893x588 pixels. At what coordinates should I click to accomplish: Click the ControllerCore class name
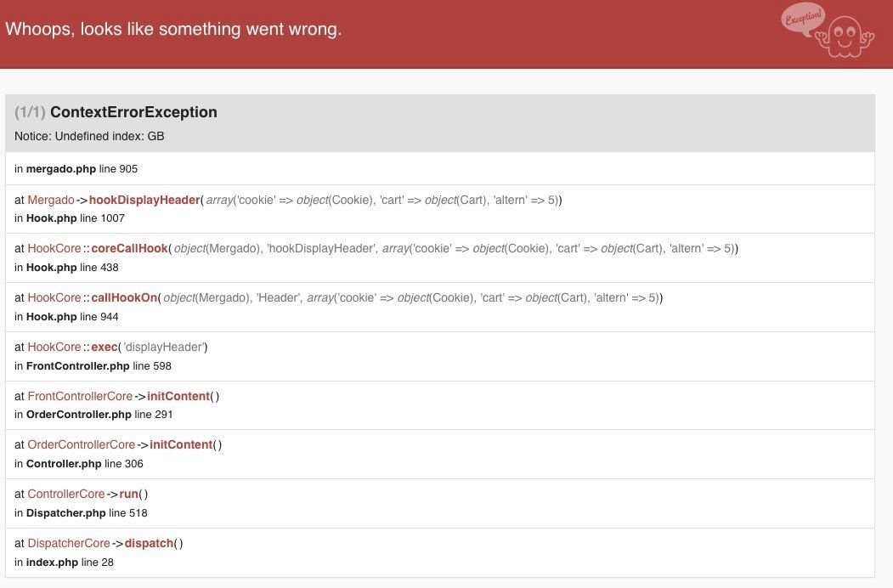point(66,494)
